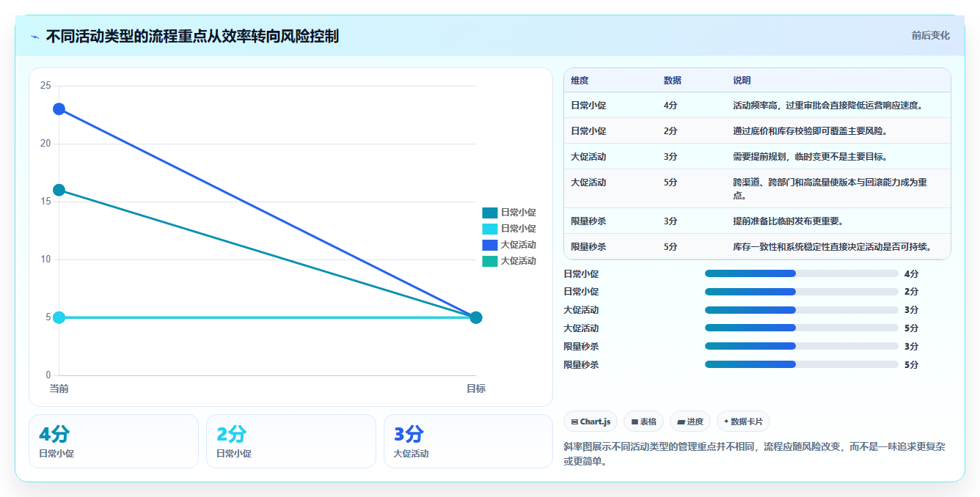The height and width of the screenshot is (497, 980).
Task: Click the 2分 cell in the table
Action: [x=670, y=130]
